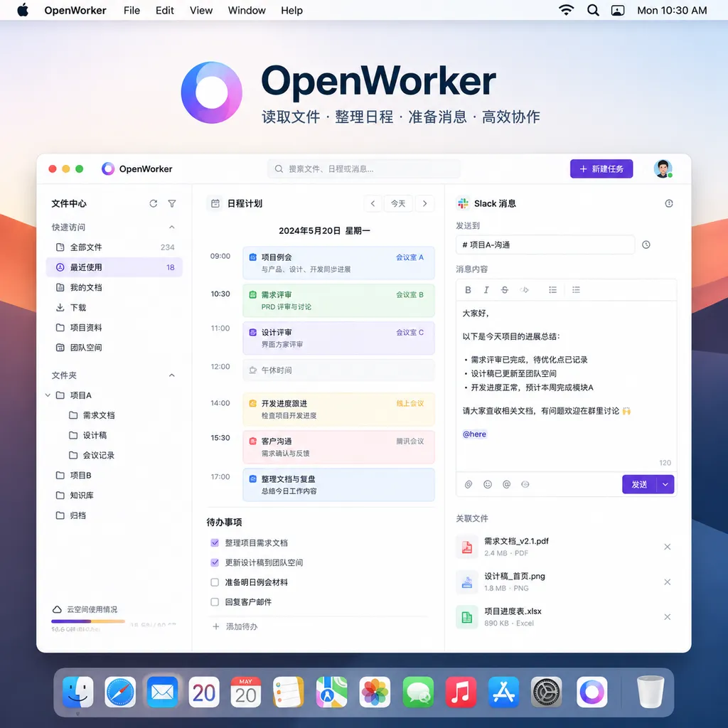Open the Window menu
728x728 pixels.
[x=247, y=10]
